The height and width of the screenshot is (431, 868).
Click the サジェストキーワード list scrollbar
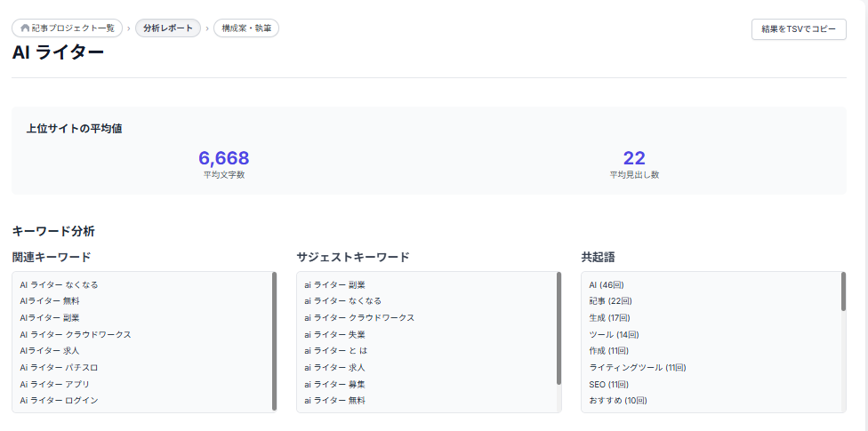559,329
